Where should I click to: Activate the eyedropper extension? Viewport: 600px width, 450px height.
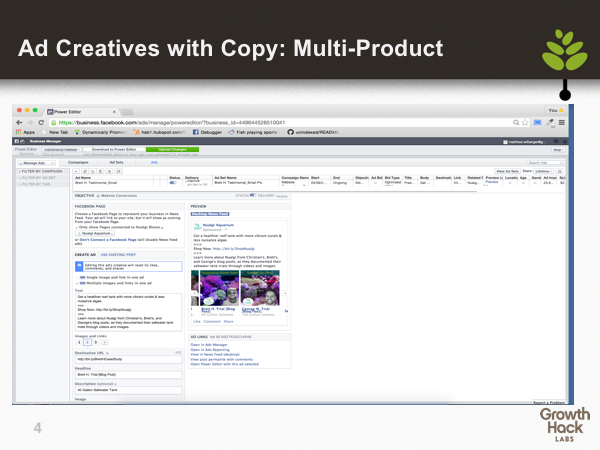[x=550, y=122]
